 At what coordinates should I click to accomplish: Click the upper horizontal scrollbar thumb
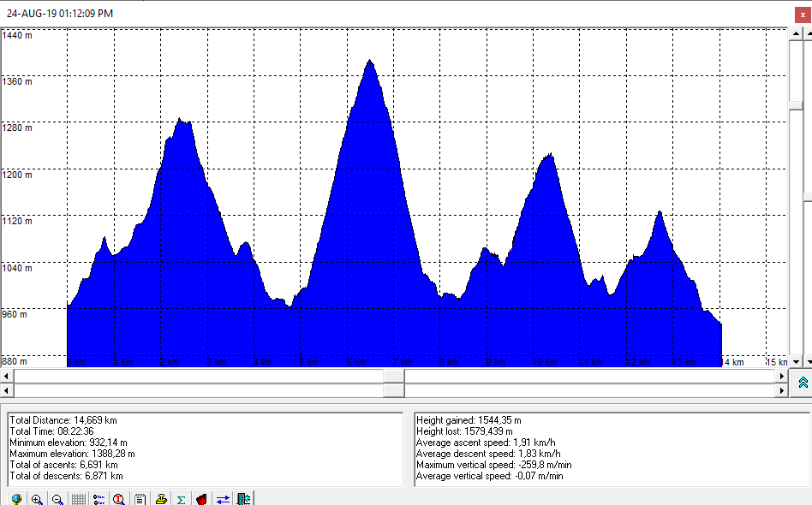394,376
